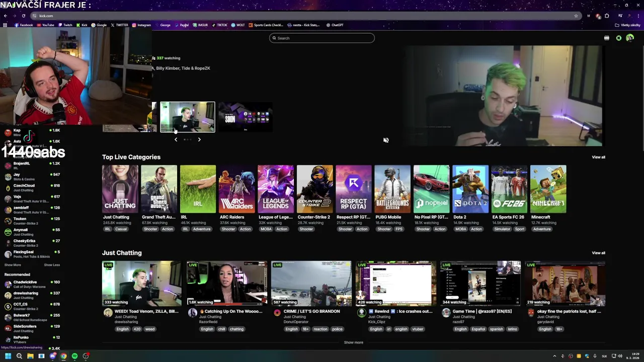Open the PUBG Mobile category card

392,189
